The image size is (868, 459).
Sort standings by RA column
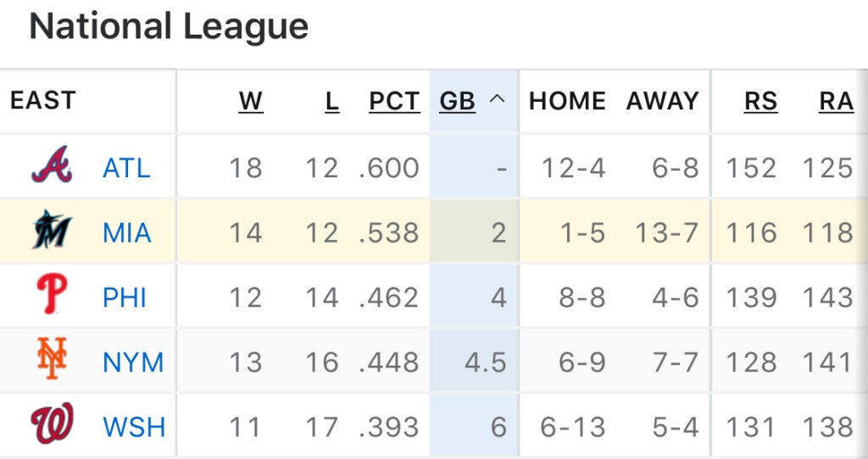tap(836, 102)
